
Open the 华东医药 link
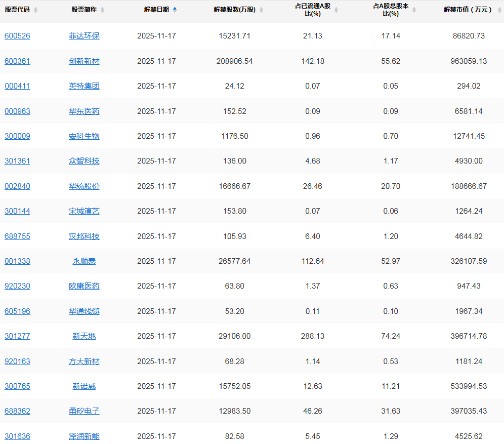tap(84, 111)
